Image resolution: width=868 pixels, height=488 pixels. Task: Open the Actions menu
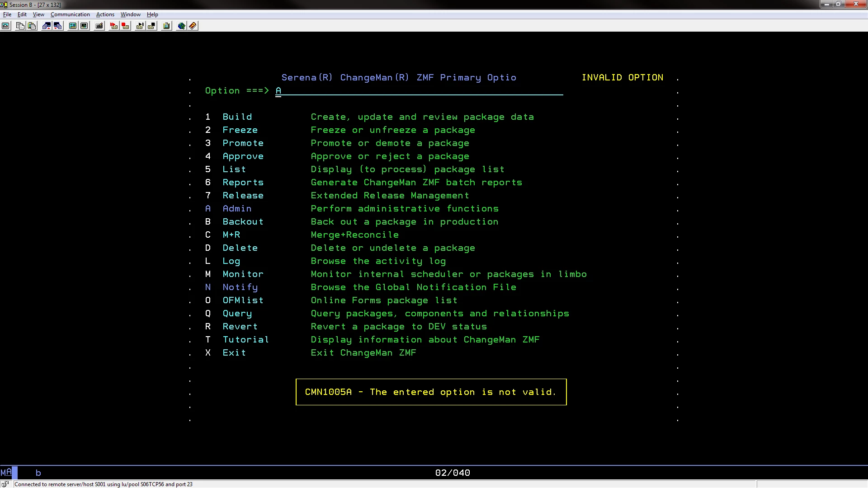pos(105,14)
